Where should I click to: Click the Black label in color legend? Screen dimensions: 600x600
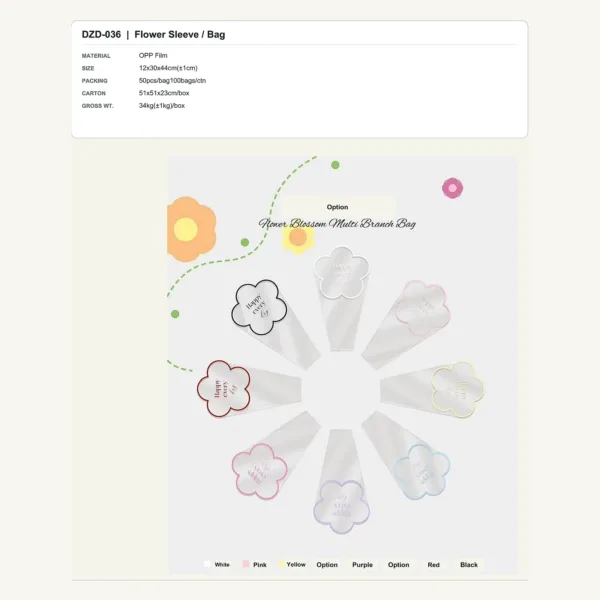pos(469,565)
